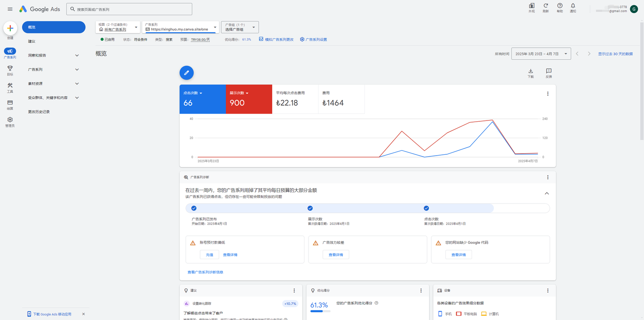Toggle the 模拟广告系列更改 checkbox
This screenshot has height=320, width=644.
click(x=261, y=39)
